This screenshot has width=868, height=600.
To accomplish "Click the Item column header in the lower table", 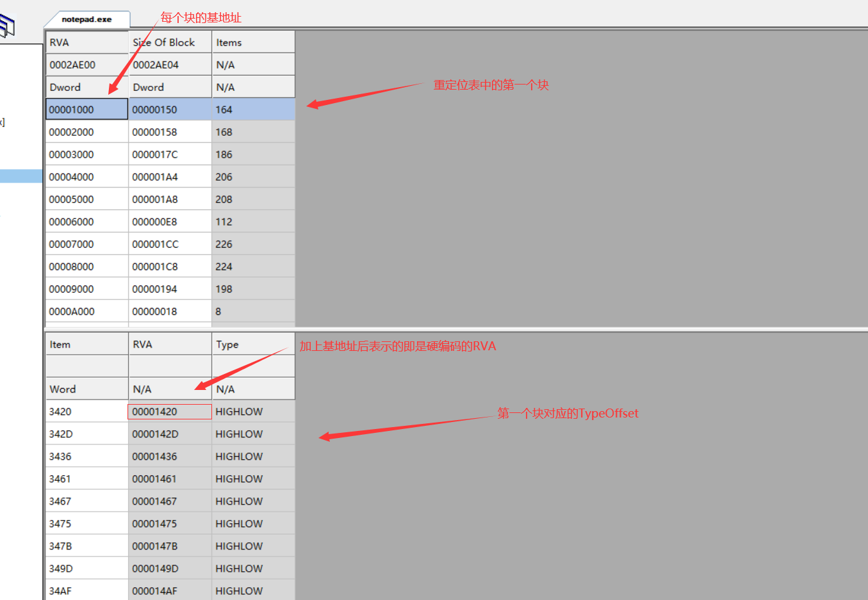I will click(87, 344).
